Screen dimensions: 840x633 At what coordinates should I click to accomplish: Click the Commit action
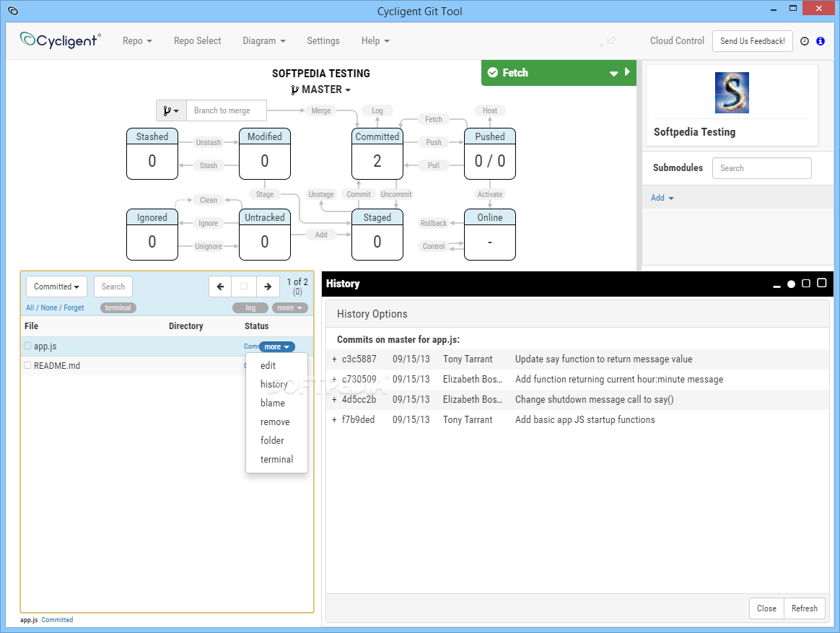click(x=359, y=194)
